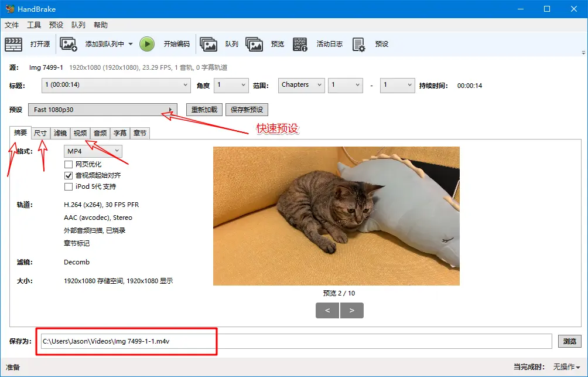Click the 重新加载 button
The image size is (588, 377).
(204, 110)
